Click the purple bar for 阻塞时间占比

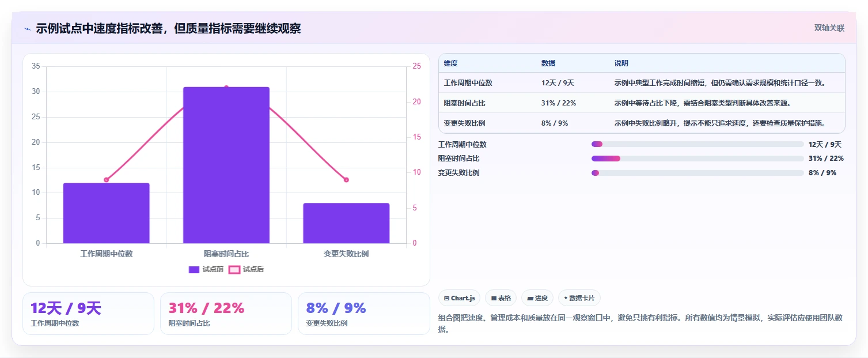(x=226, y=165)
